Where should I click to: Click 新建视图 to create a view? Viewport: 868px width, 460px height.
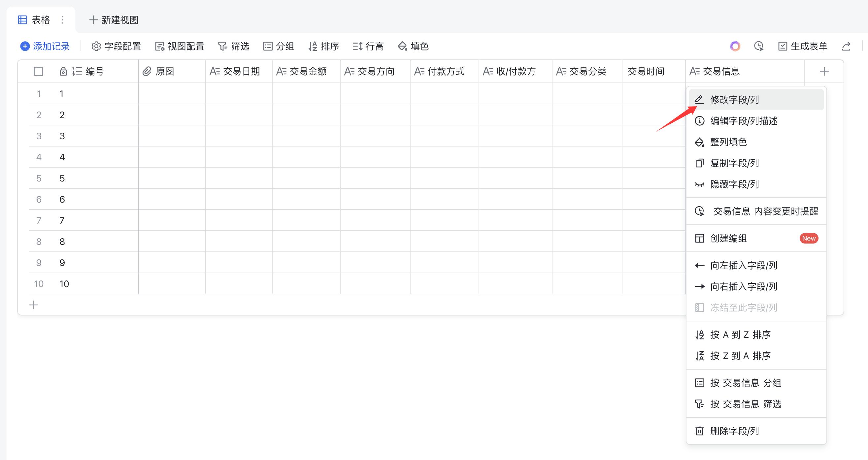point(114,20)
